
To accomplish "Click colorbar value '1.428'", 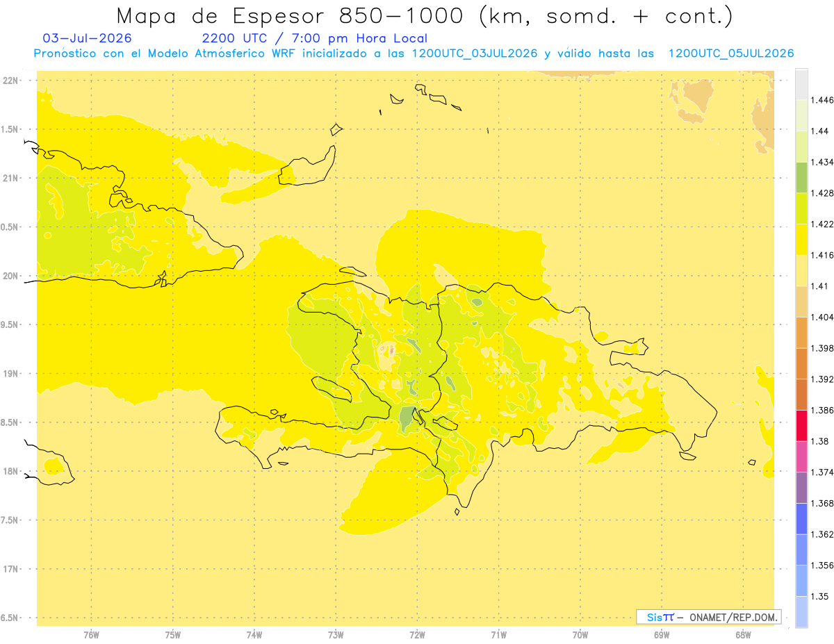I will 822,193.
